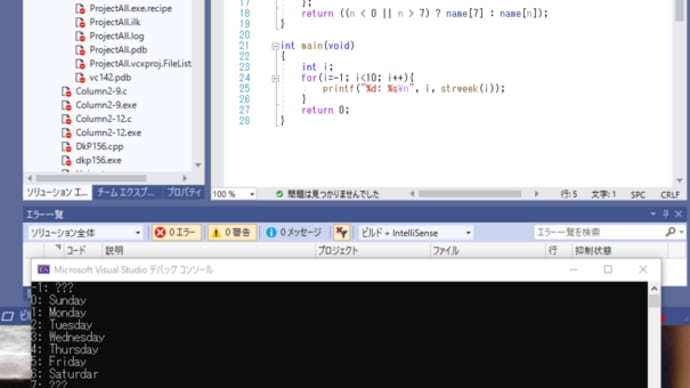
Task: Click the ProjectAll.log file icon
Action: click(80, 36)
